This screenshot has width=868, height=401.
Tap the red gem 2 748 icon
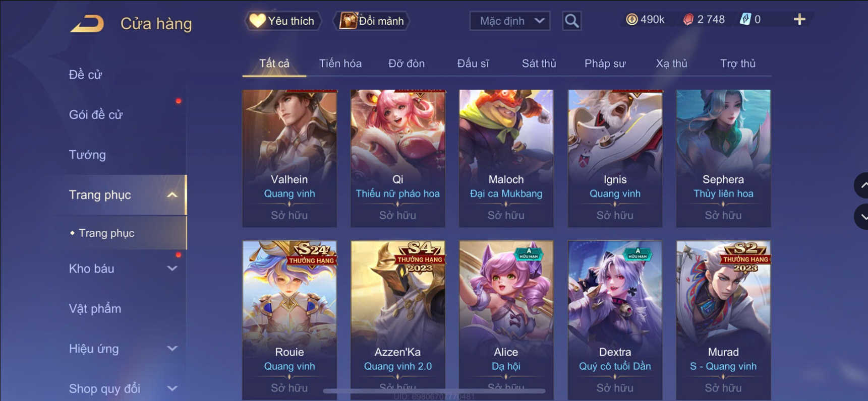click(x=688, y=20)
